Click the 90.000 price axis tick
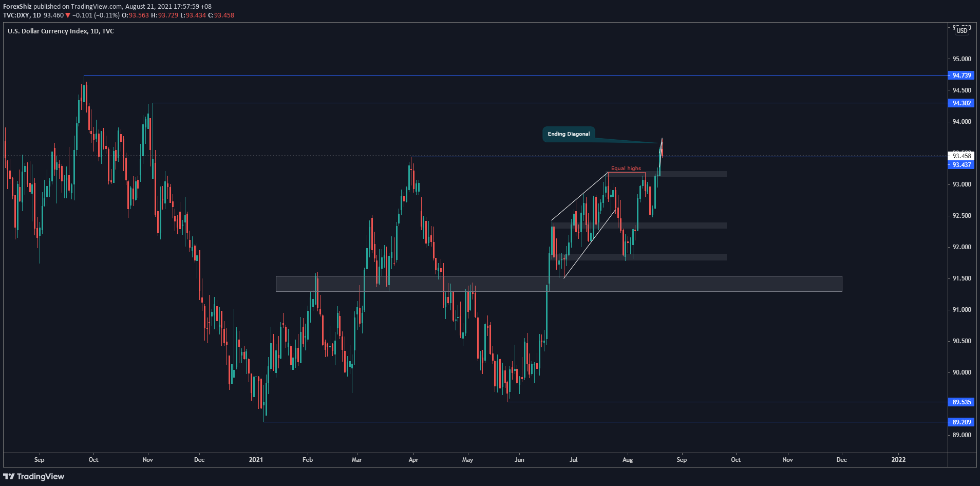Image resolution: width=980 pixels, height=486 pixels. coord(962,372)
